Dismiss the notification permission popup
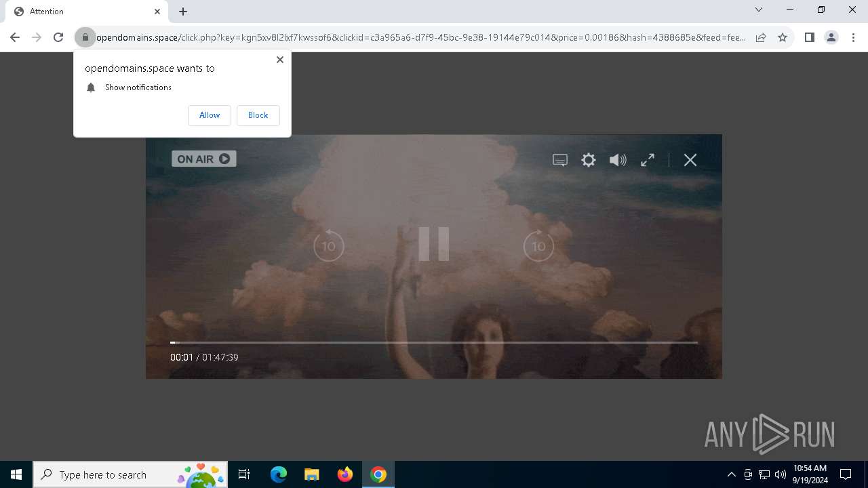This screenshot has height=488, width=868. tap(279, 60)
